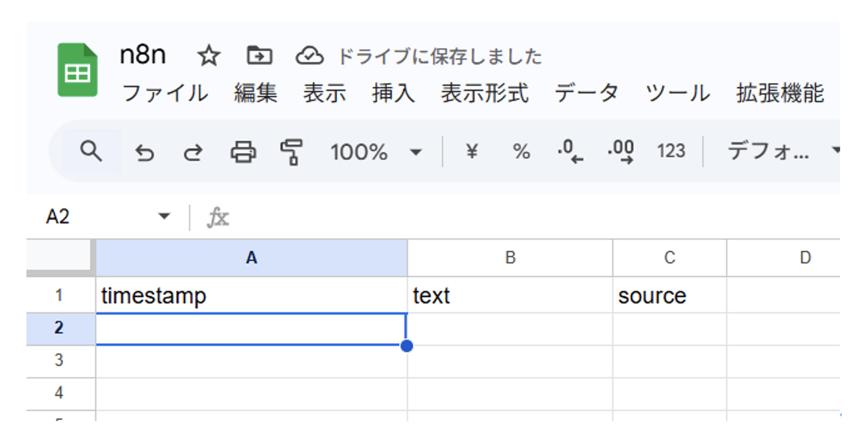The image size is (868, 444).
Task: Click the undo icon
Action: click(144, 152)
